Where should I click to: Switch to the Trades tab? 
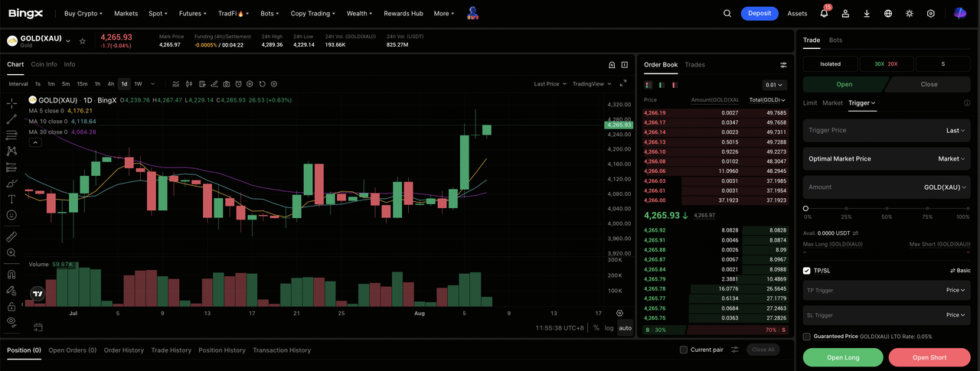(x=694, y=64)
